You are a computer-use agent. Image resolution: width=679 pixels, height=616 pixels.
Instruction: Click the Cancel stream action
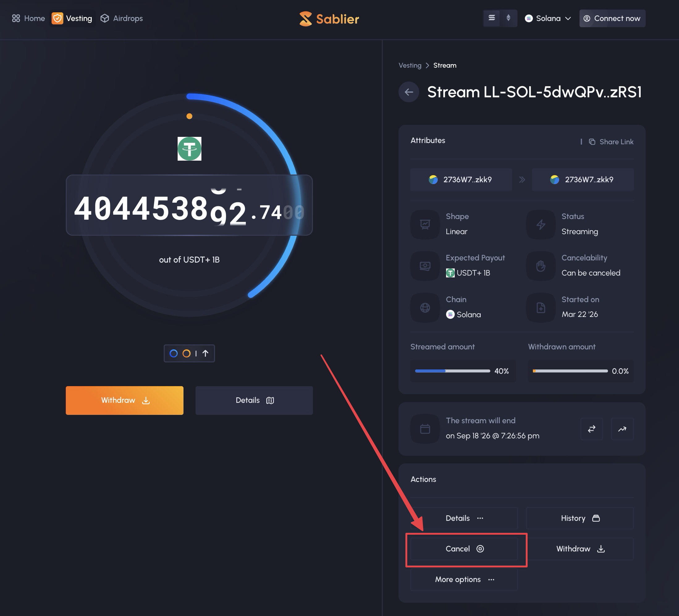tap(464, 549)
